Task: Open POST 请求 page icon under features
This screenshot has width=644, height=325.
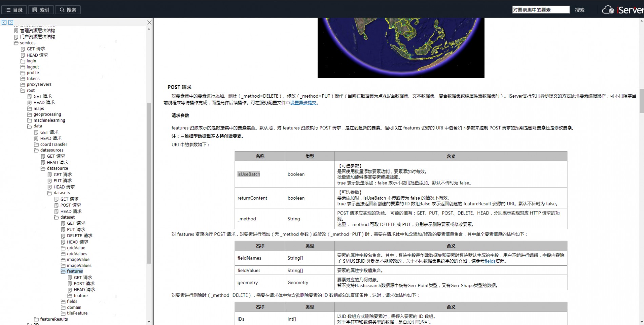Action: point(70,284)
